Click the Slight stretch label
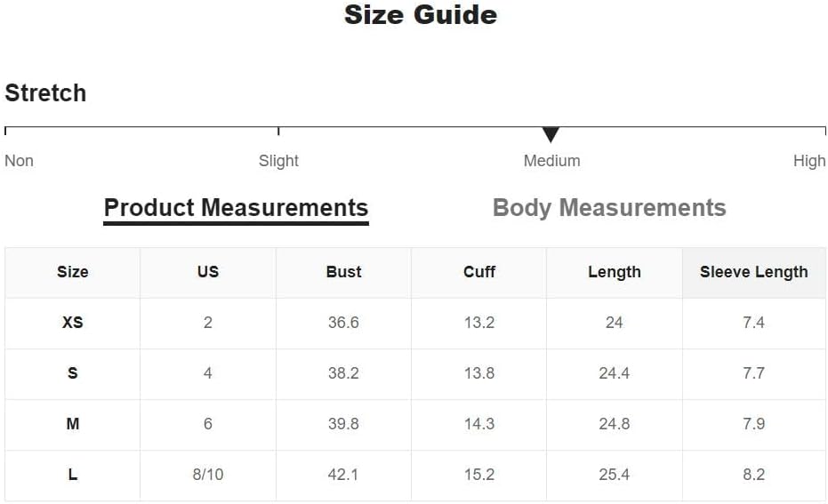The width and height of the screenshot is (828, 504). click(278, 161)
